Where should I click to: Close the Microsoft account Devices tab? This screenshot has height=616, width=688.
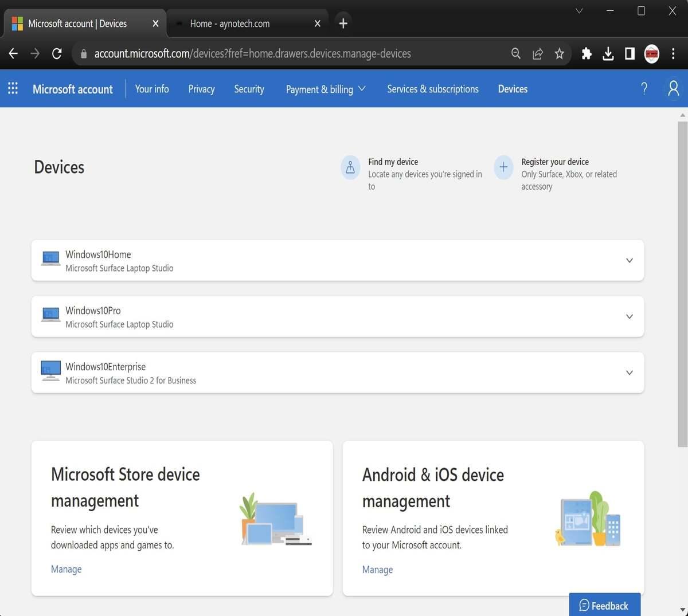point(155,23)
